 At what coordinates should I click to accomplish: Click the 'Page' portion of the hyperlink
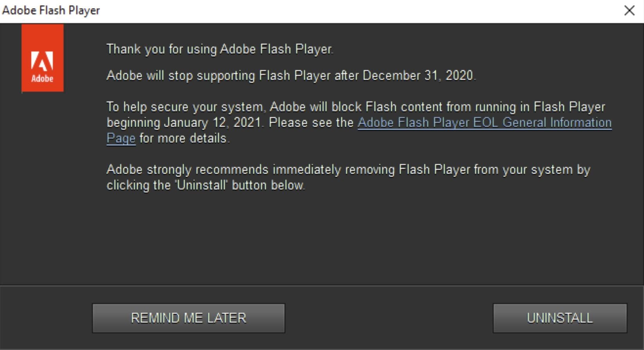(x=120, y=138)
